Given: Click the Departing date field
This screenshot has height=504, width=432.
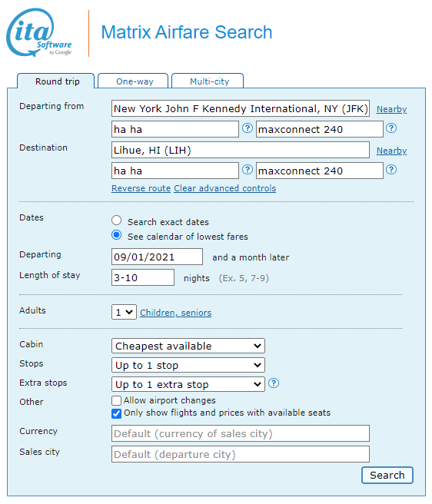Looking at the screenshot, I should pos(157,257).
